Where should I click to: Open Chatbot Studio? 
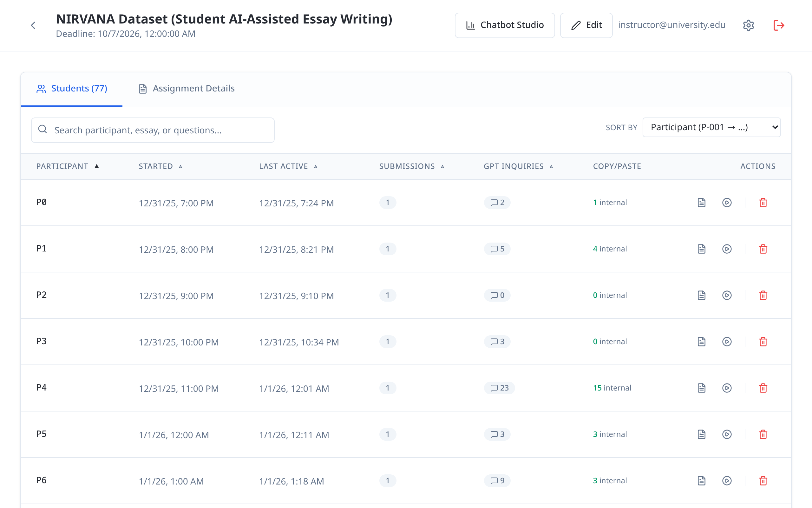[x=505, y=25]
